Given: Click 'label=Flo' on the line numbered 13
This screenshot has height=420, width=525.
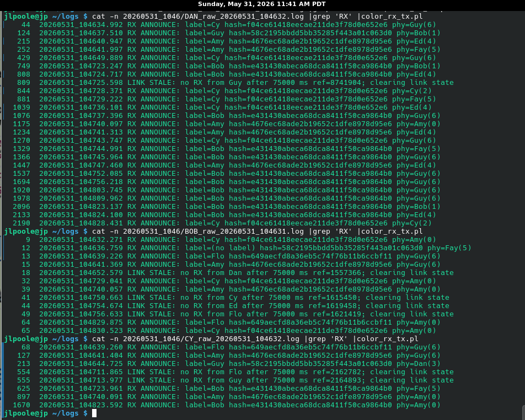Looking at the screenshot, I should [205, 256].
